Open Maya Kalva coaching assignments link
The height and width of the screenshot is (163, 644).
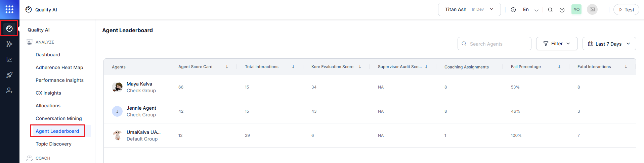(x=446, y=87)
